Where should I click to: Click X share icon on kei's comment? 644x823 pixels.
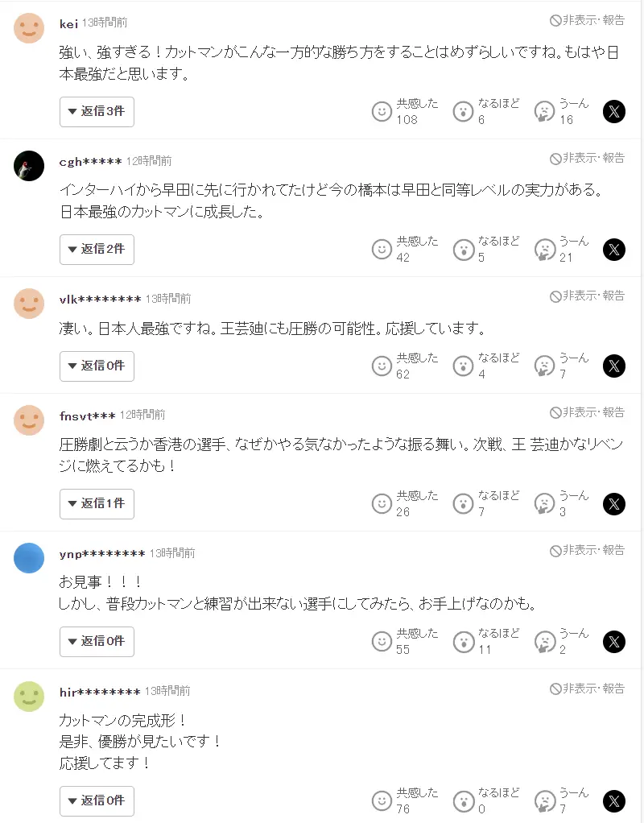614,111
